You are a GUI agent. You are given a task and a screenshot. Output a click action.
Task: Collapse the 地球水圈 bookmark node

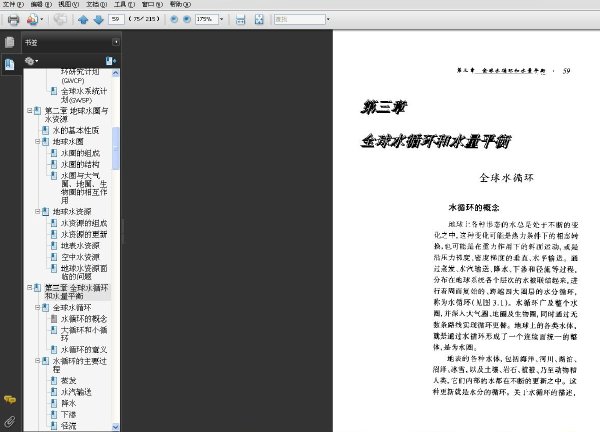click(38, 142)
